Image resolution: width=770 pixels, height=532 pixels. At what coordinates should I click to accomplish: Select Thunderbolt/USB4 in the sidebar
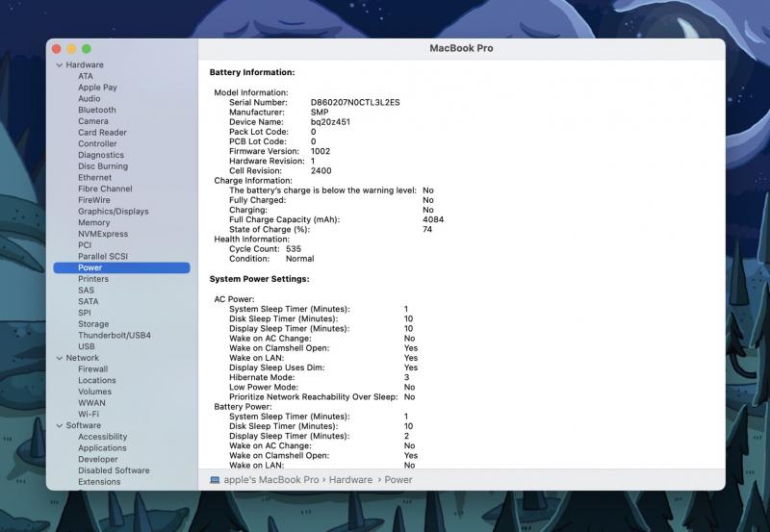click(x=115, y=336)
